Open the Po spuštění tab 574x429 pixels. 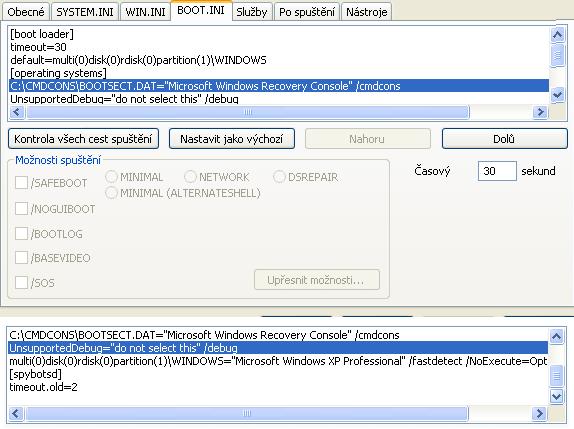(307, 12)
